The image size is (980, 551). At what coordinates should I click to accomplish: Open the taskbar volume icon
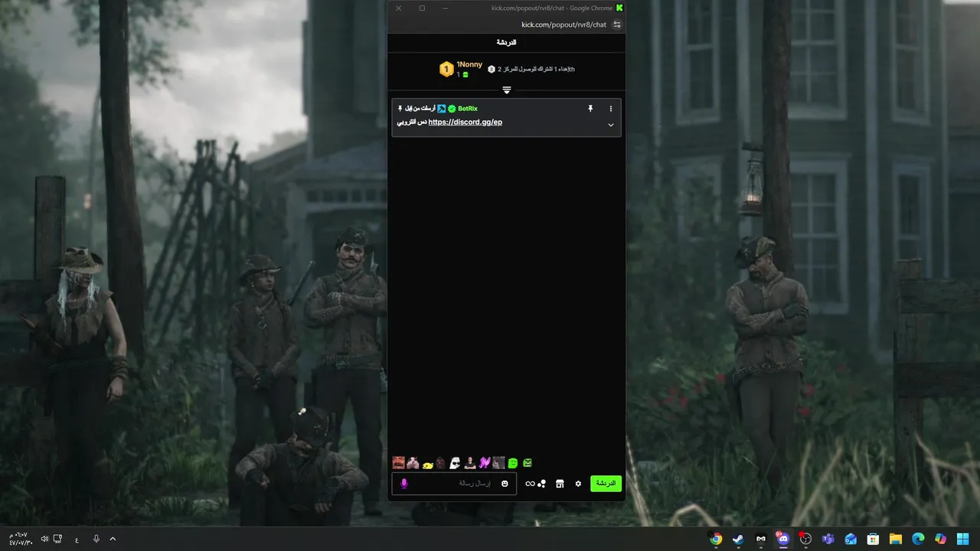click(x=44, y=539)
